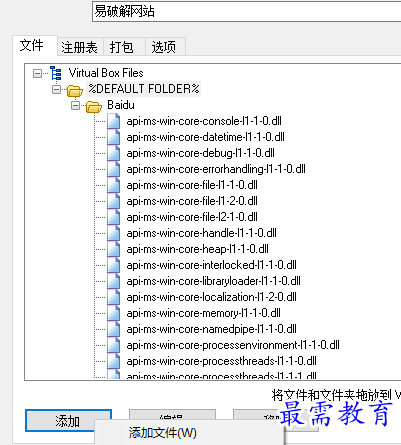Select api-ms-win-core-processenvironment-l1-1-0.dll file name

pos(233,345)
